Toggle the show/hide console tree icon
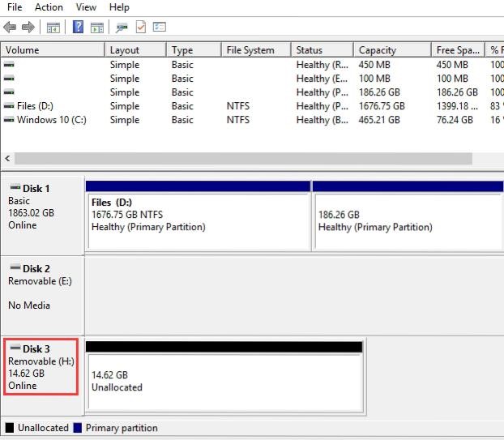Viewport: 504px width, 440px height. 53,28
